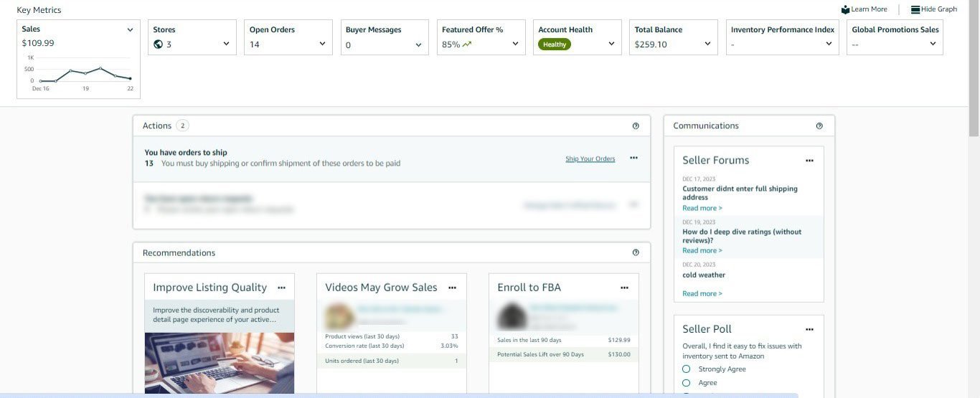
Task: Click the Ship Your Orders link
Action: coord(590,159)
